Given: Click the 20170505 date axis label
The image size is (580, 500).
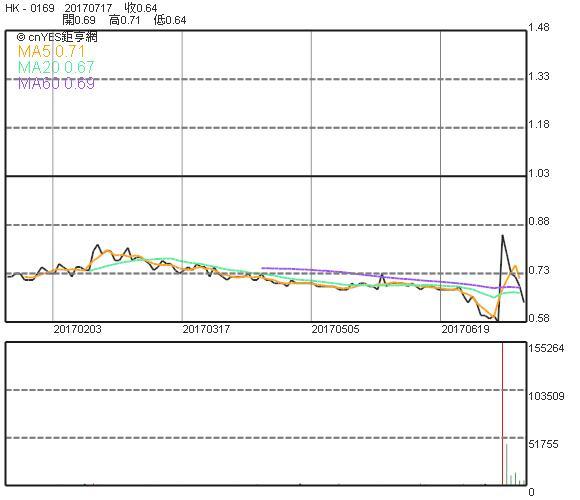Looking at the screenshot, I should pyautogui.click(x=335, y=329).
